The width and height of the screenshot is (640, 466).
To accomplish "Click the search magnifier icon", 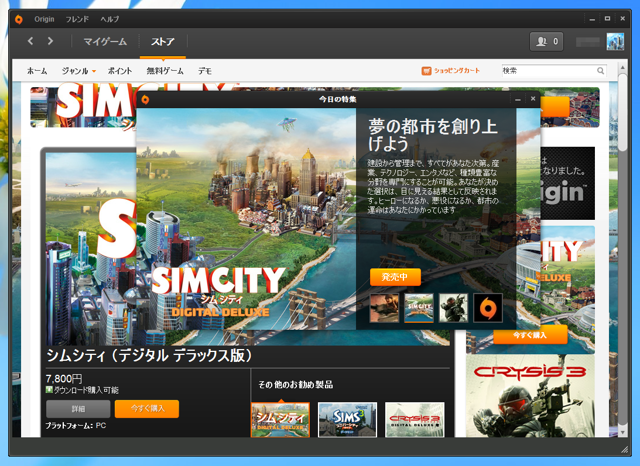I will (x=600, y=71).
